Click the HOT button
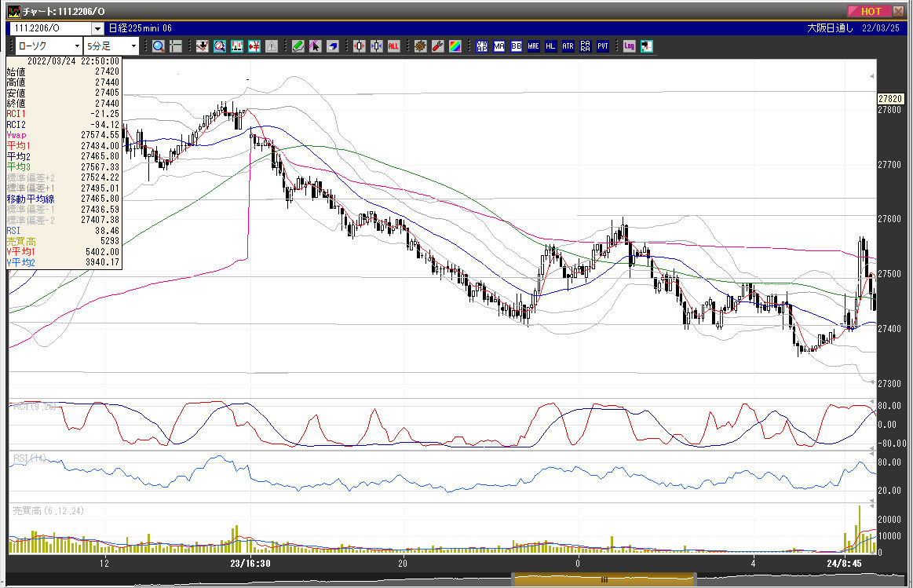 [x=868, y=11]
